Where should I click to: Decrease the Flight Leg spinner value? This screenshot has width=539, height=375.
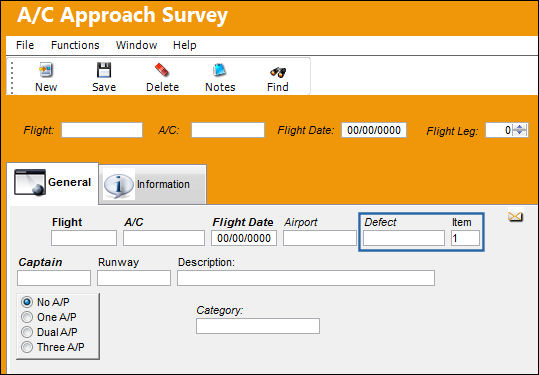coord(520,133)
